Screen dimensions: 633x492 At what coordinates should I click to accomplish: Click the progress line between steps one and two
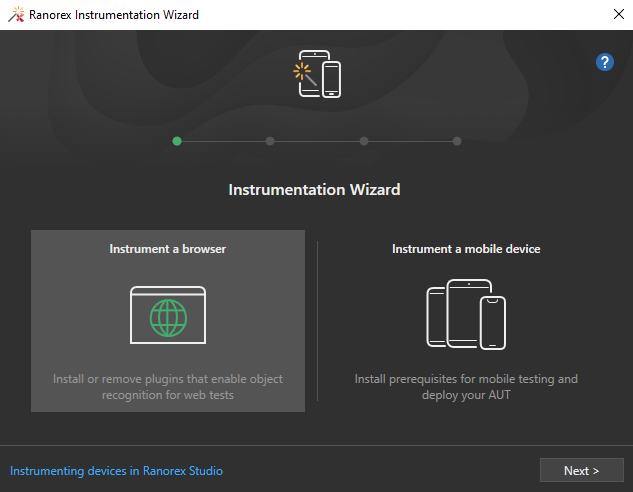click(x=223, y=141)
